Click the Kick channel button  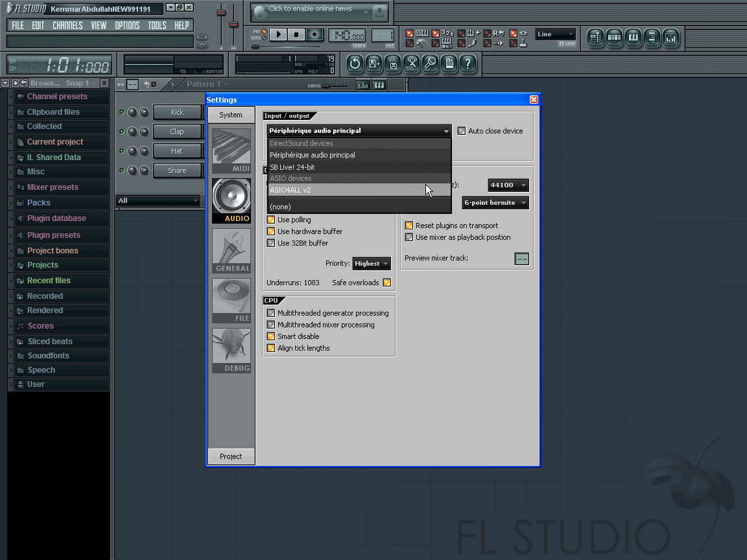pyautogui.click(x=177, y=112)
